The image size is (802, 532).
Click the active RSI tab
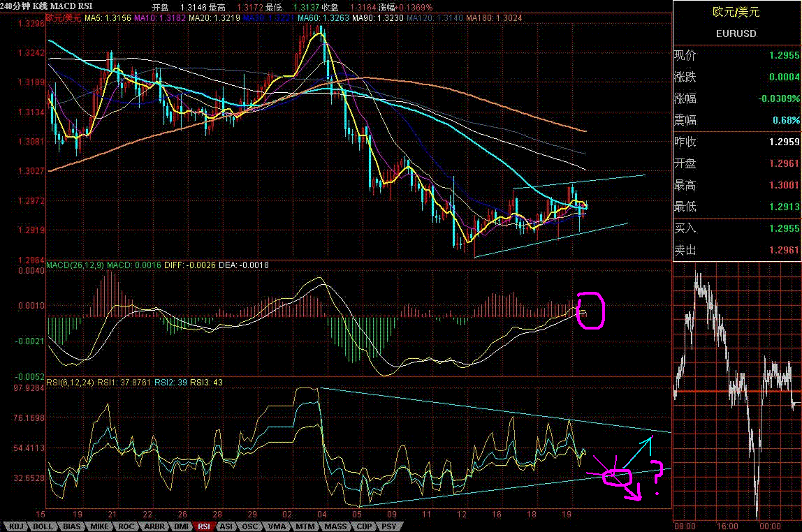pyautogui.click(x=203, y=526)
